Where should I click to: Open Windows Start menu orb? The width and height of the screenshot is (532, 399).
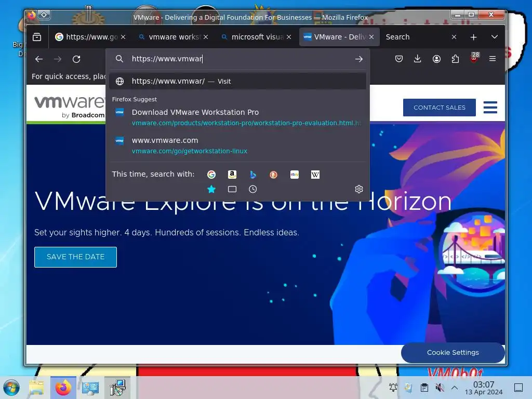click(x=11, y=388)
